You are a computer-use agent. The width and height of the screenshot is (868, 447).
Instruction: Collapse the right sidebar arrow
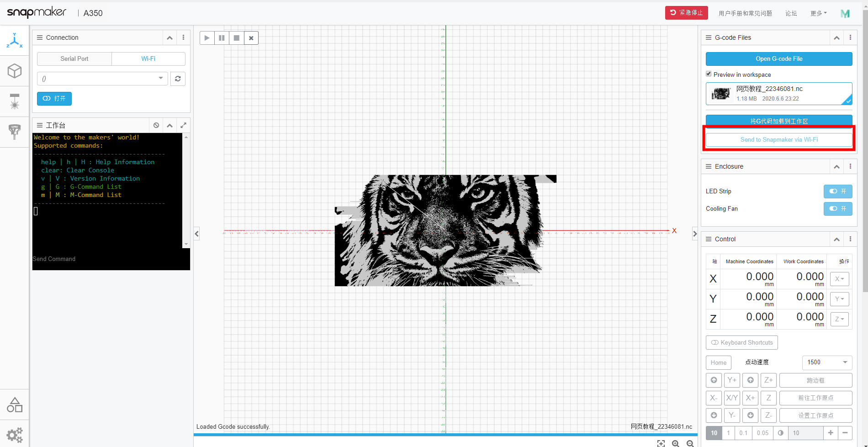[x=695, y=234]
